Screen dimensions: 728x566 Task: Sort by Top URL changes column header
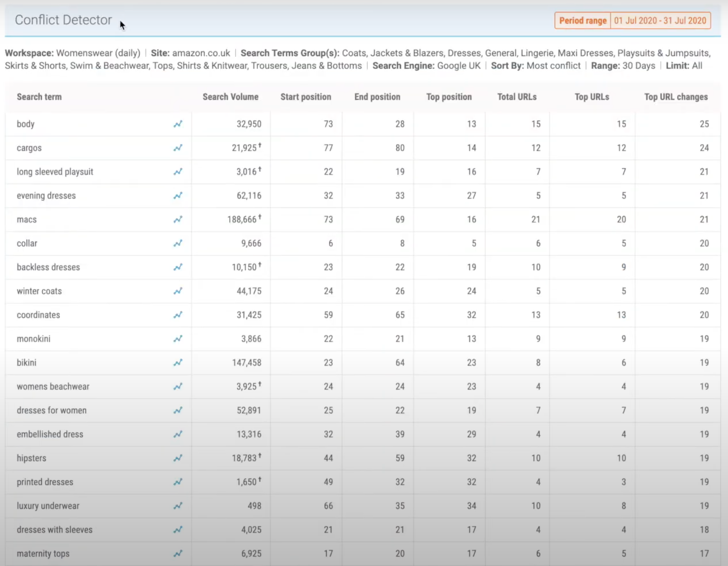pyautogui.click(x=676, y=97)
